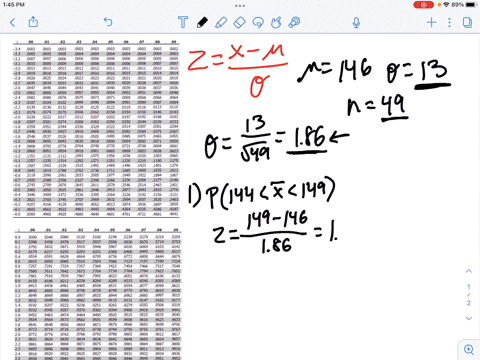Select the positive z-table image
480x360 pixels.
tap(98, 294)
